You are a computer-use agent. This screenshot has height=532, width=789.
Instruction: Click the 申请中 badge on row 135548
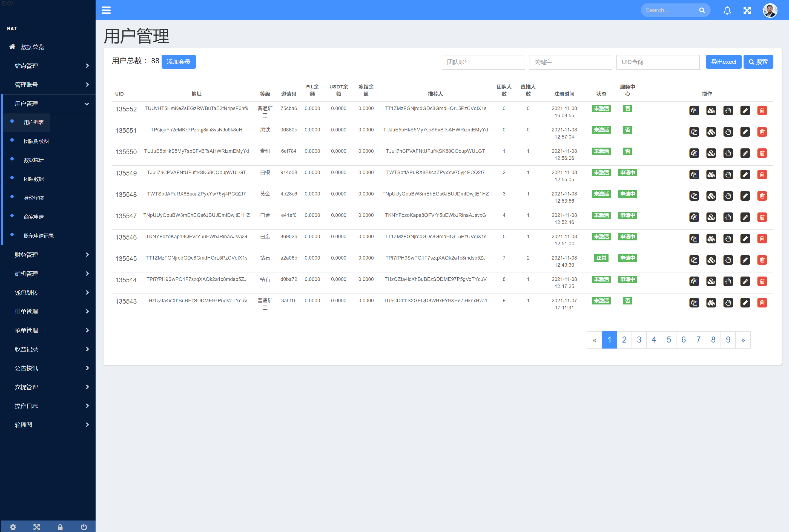click(627, 194)
